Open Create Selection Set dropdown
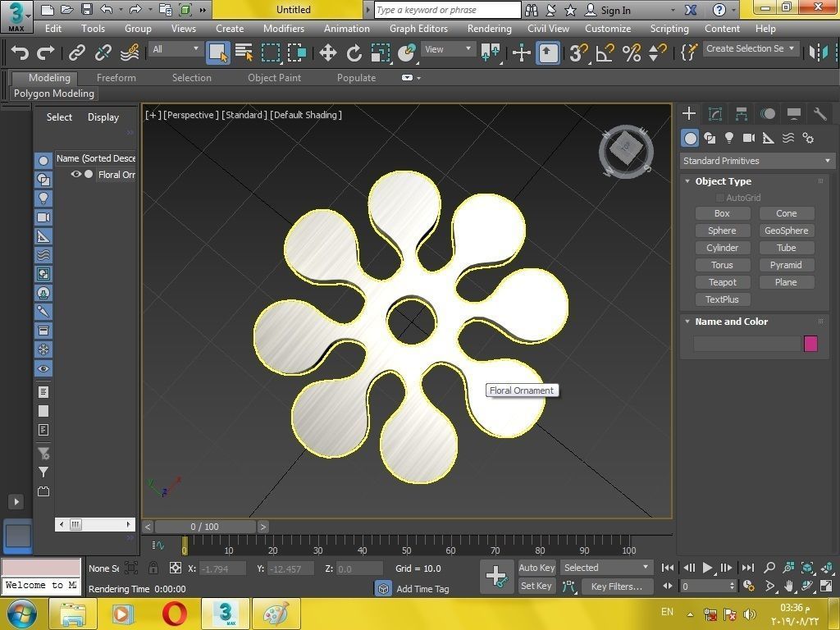This screenshot has width=840, height=630. tap(751, 48)
